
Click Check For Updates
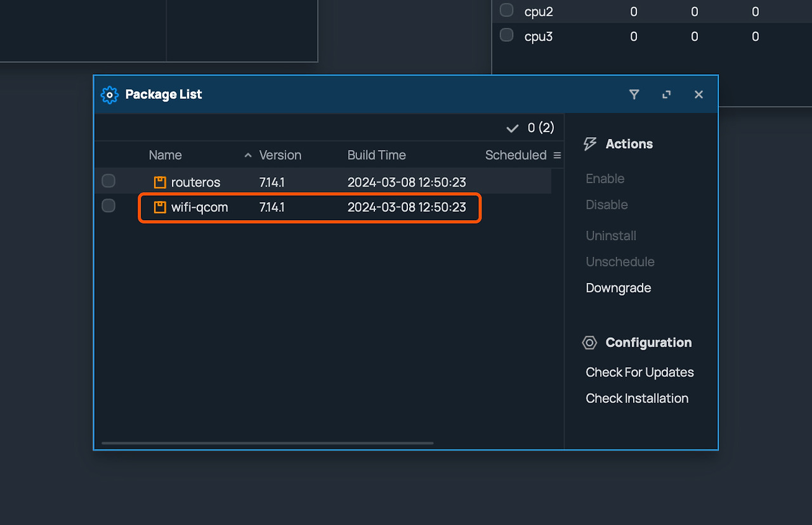click(x=639, y=373)
